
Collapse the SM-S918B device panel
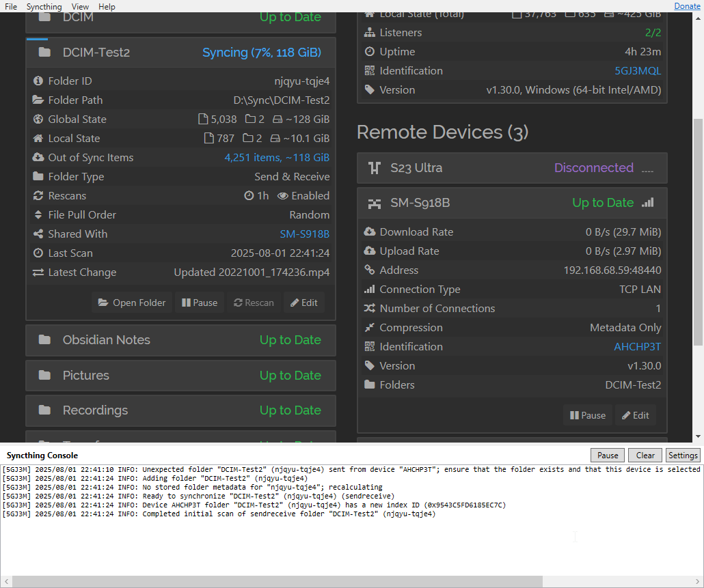tap(512, 203)
